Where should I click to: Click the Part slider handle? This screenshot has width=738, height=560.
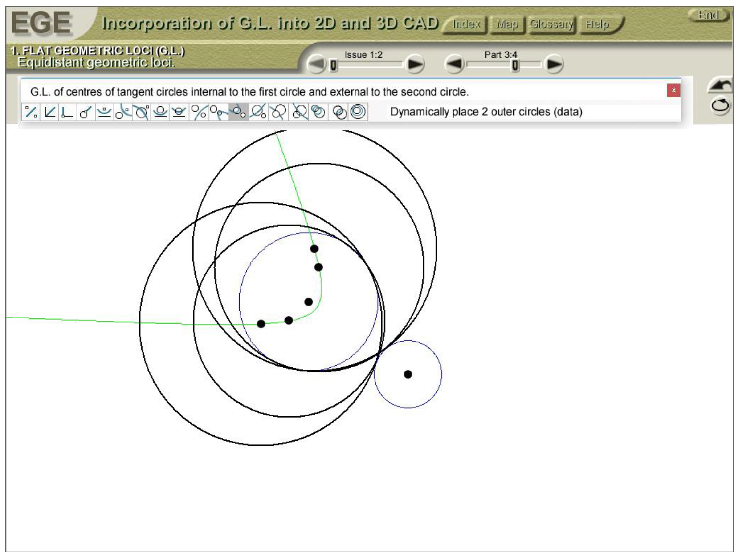515,65
